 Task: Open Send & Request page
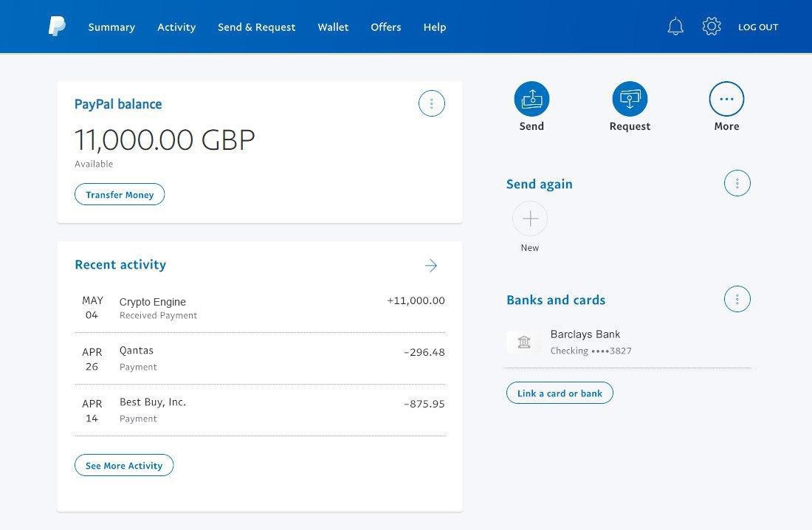257,27
